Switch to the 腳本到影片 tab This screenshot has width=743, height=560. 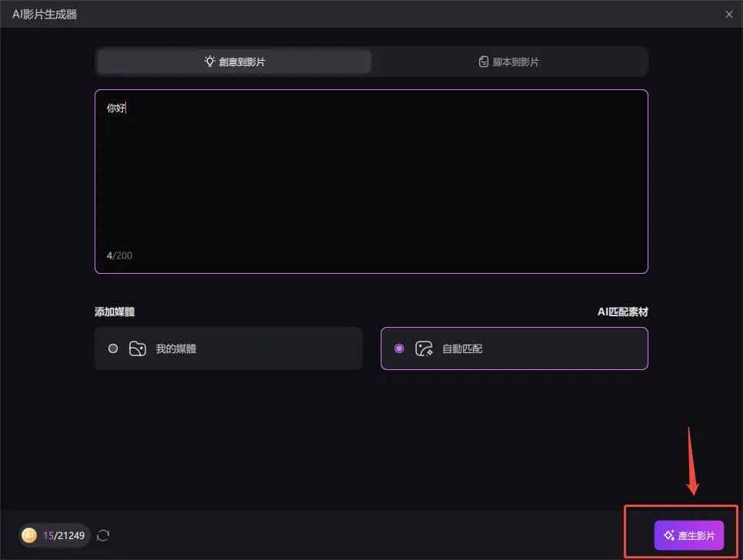[509, 61]
